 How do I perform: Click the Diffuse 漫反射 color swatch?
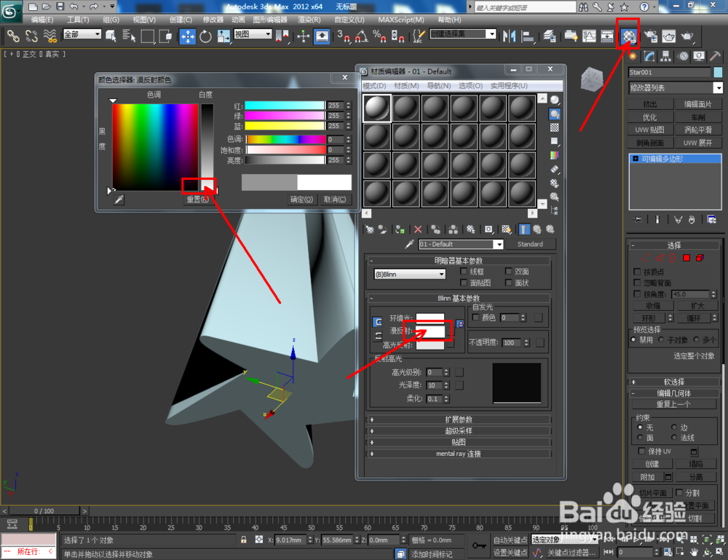pos(430,331)
